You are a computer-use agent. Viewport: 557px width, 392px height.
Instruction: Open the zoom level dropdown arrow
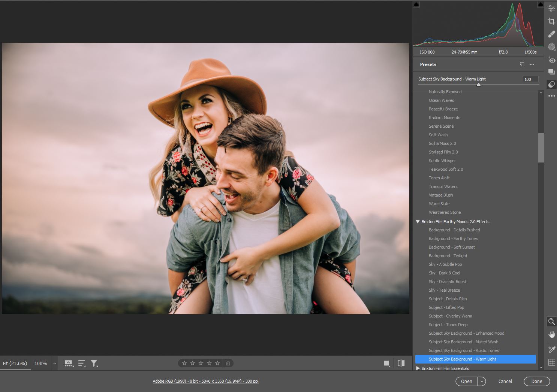coord(54,363)
